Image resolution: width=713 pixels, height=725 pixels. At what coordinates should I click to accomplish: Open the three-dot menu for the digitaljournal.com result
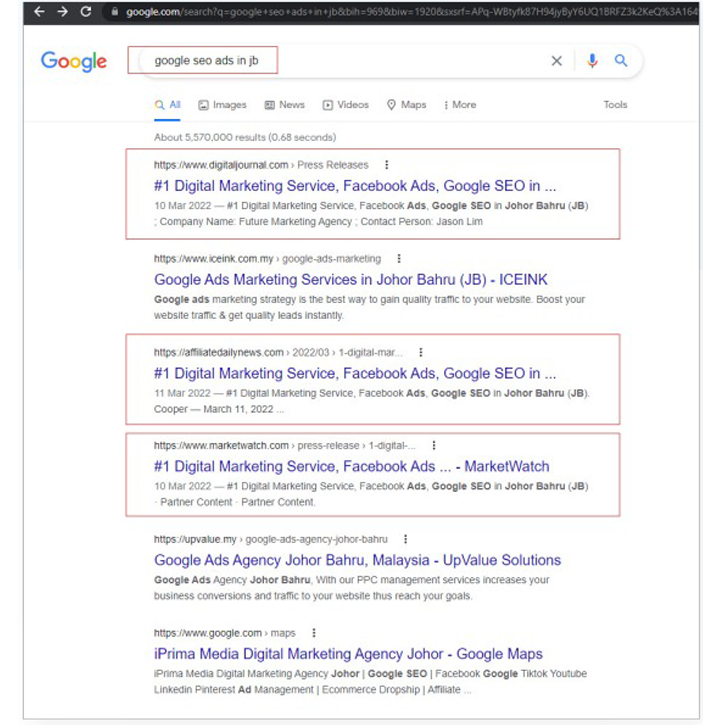pyautogui.click(x=387, y=165)
